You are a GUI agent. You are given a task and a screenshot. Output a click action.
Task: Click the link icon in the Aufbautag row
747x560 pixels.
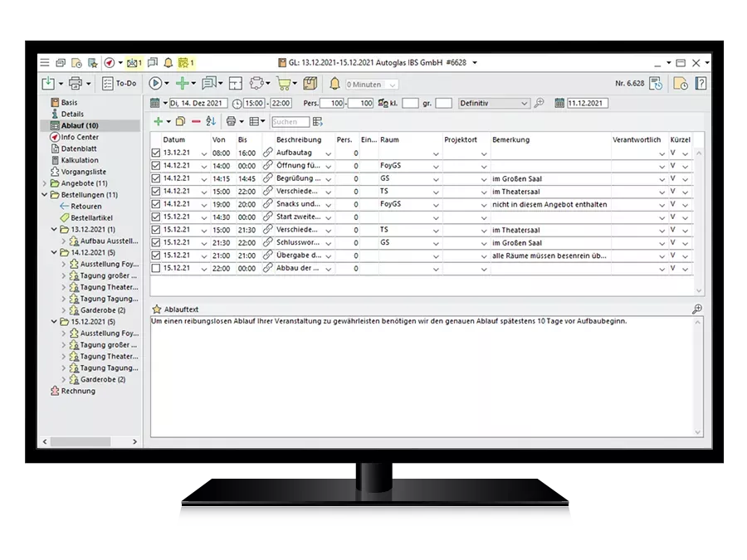click(267, 153)
